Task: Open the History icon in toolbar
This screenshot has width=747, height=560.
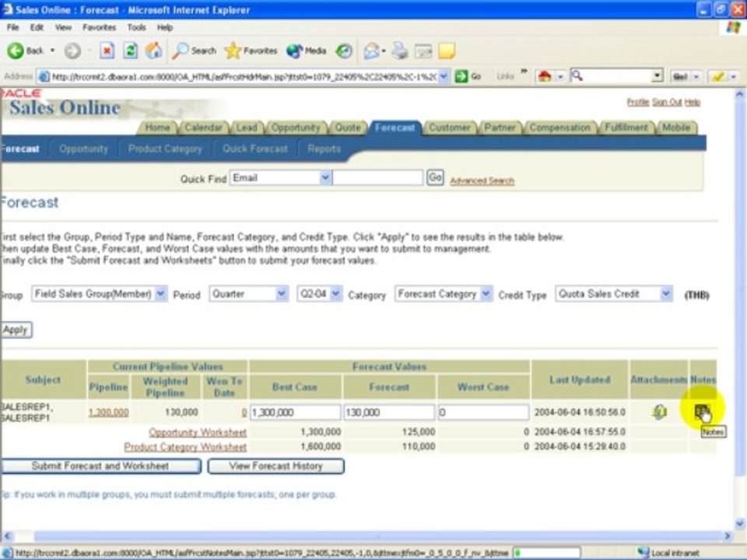Action: (344, 51)
